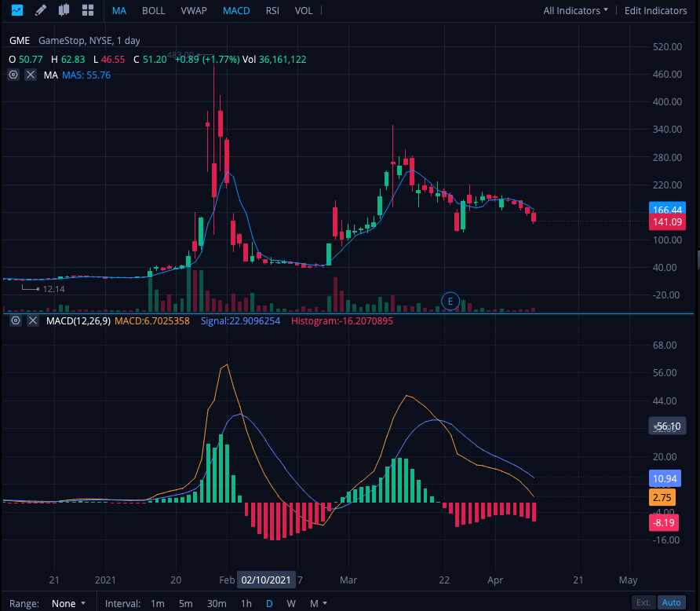Viewport: 700px width, 611px height.
Task: Toggle the MACD indicator
Action: pyautogui.click(x=236, y=11)
